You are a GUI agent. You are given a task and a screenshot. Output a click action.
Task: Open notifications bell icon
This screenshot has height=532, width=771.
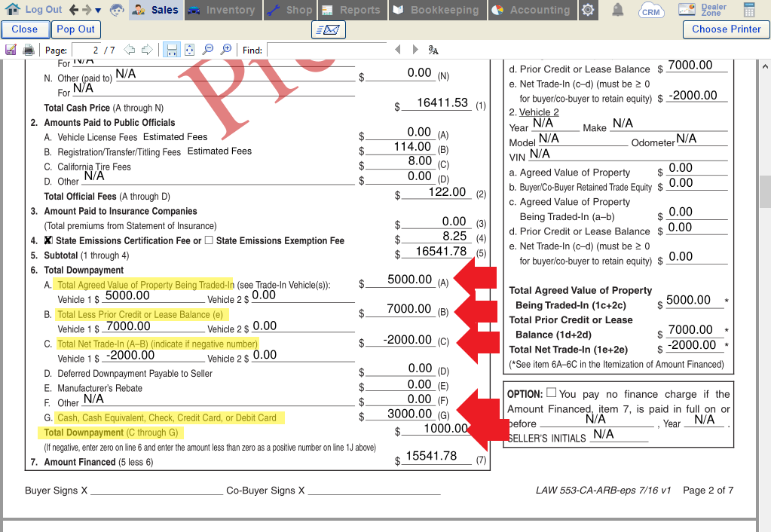pyautogui.click(x=617, y=10)
